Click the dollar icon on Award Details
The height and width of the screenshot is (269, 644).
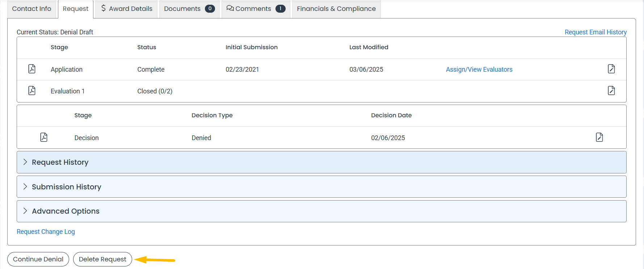click(104, 8)
